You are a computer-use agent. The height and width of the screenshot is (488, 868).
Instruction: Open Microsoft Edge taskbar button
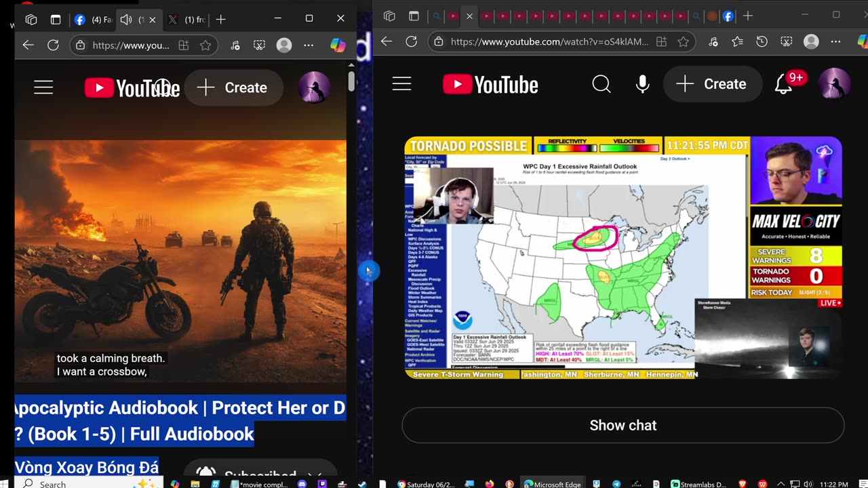[x=551, y=484]
